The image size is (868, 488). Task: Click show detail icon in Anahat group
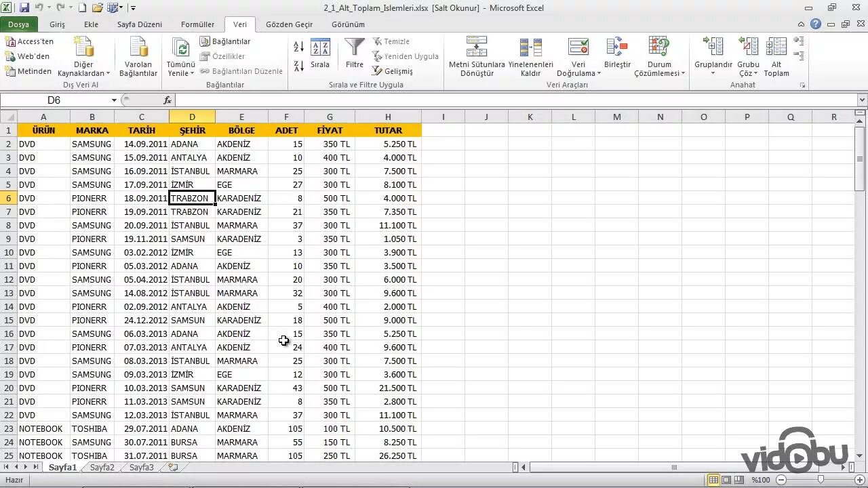click(799, 41)
